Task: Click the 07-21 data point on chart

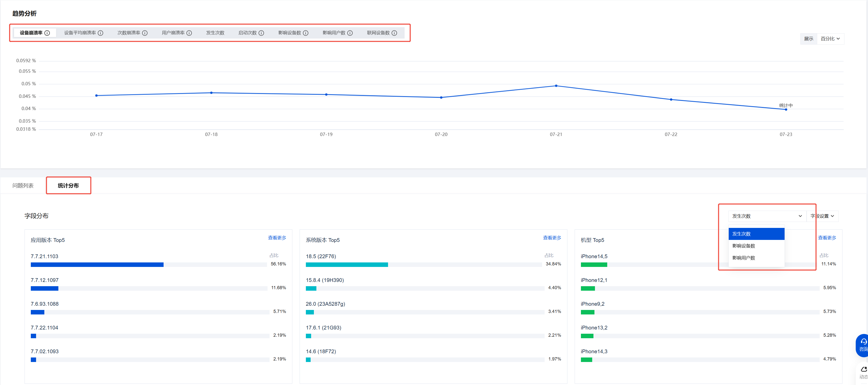Action: click(556, 86)
